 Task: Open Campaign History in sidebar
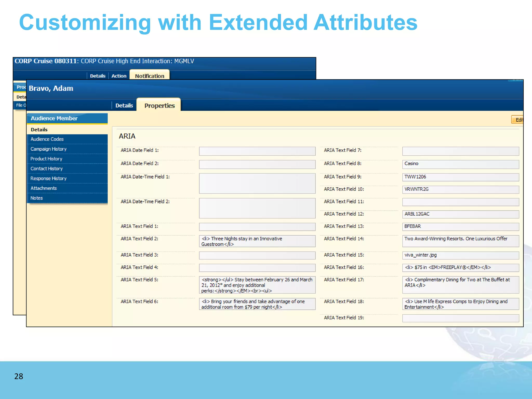(x=67, y=149)
